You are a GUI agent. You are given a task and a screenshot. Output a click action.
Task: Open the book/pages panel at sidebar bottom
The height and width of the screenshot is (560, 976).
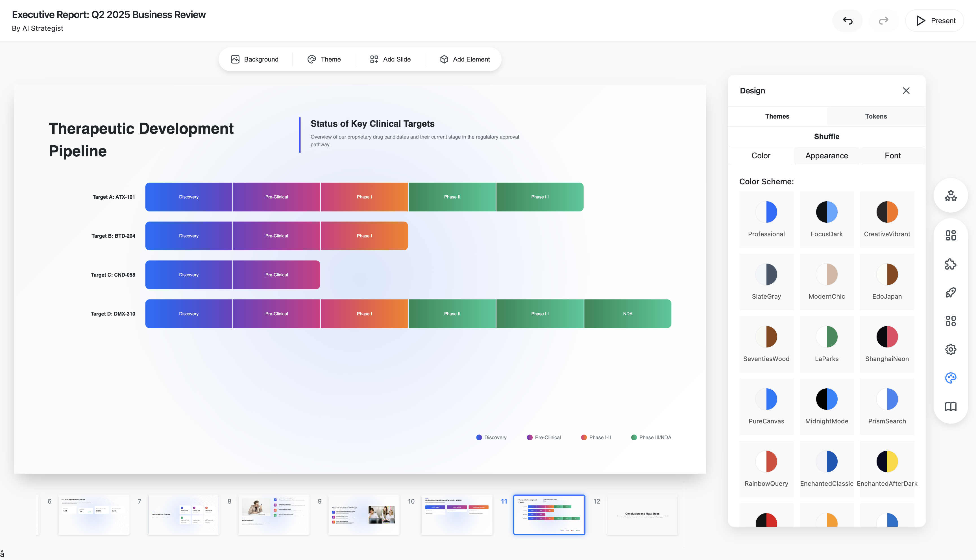point(951,407)
